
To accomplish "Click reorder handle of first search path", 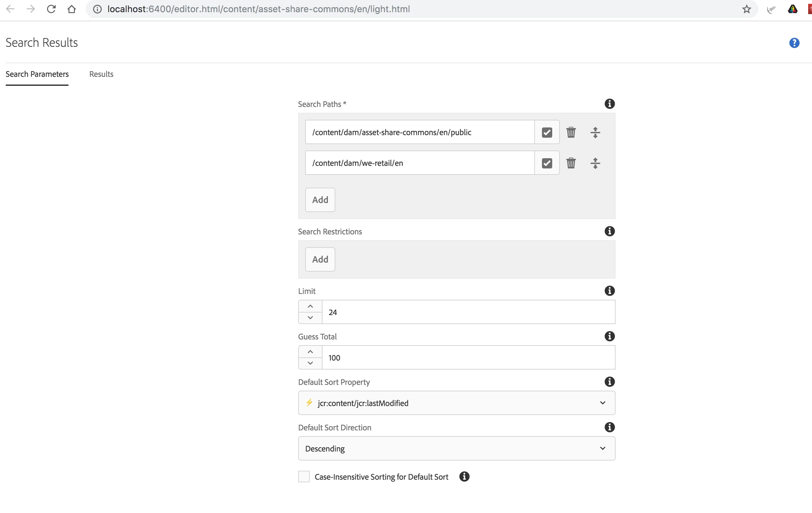I will coord(595,132).
